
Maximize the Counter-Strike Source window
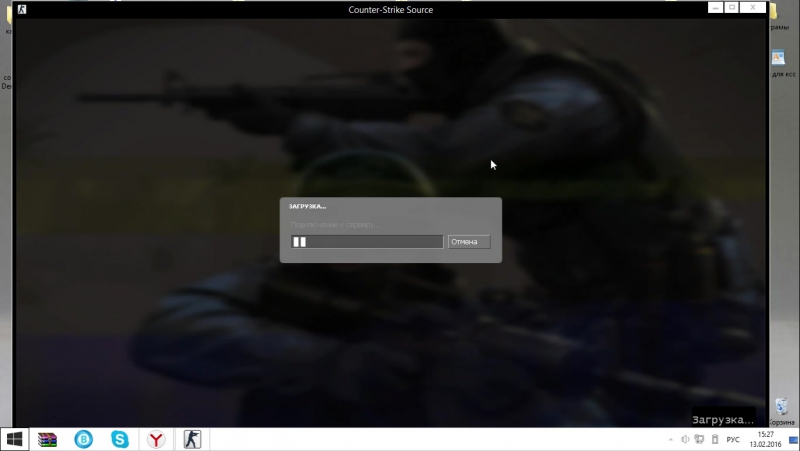[733, 7]
